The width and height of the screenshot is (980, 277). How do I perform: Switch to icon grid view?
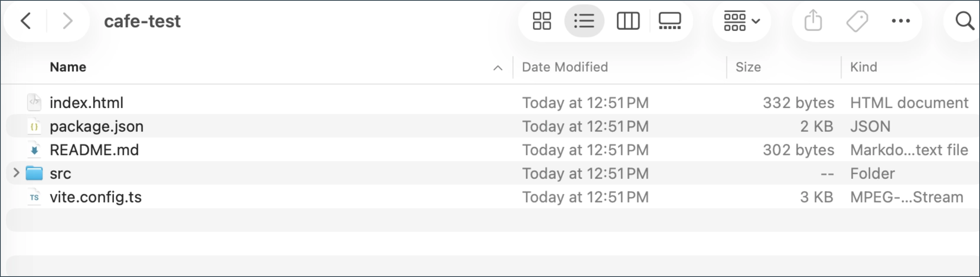[542, 21]
